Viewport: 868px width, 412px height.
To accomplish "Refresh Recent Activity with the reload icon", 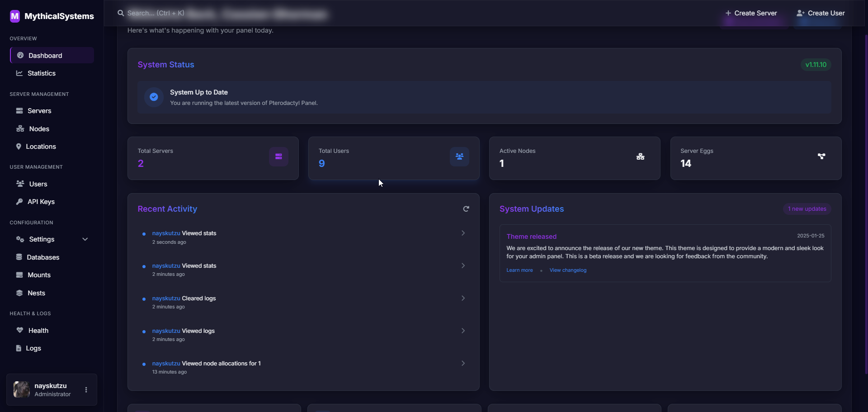I will pyautogui.click(x=466, y=208).
